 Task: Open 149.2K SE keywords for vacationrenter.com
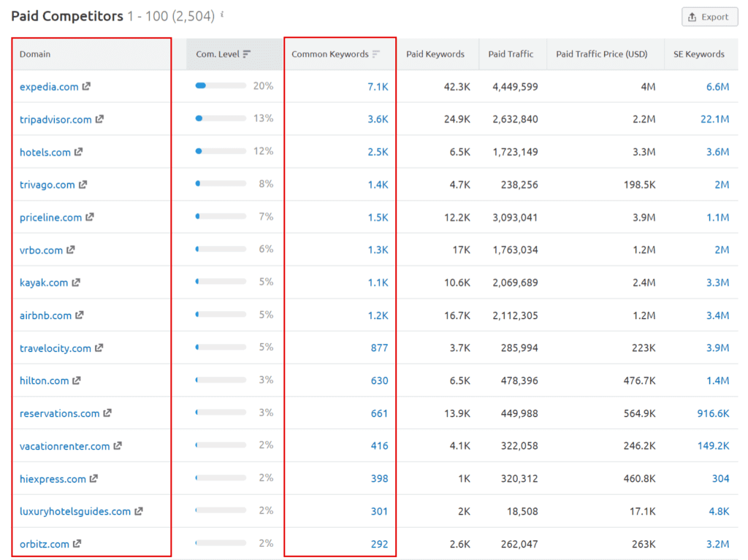pos(713,445)
